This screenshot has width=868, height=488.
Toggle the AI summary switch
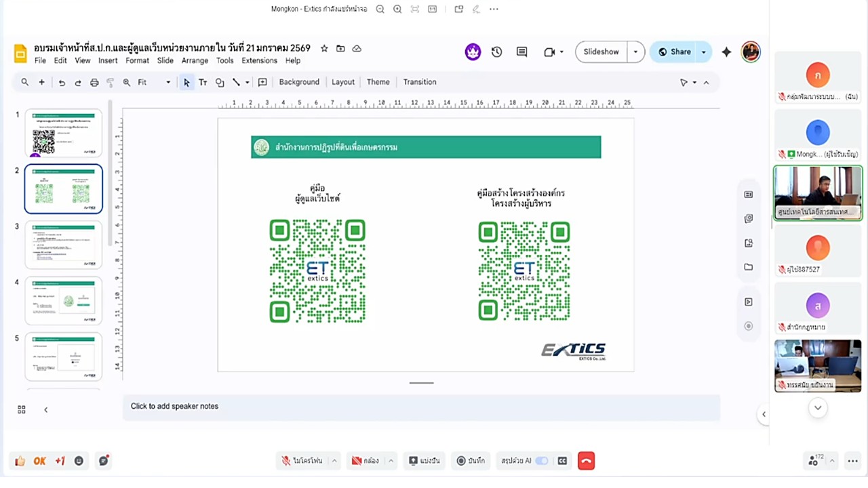pyautogui.click(x=541, y=461)
